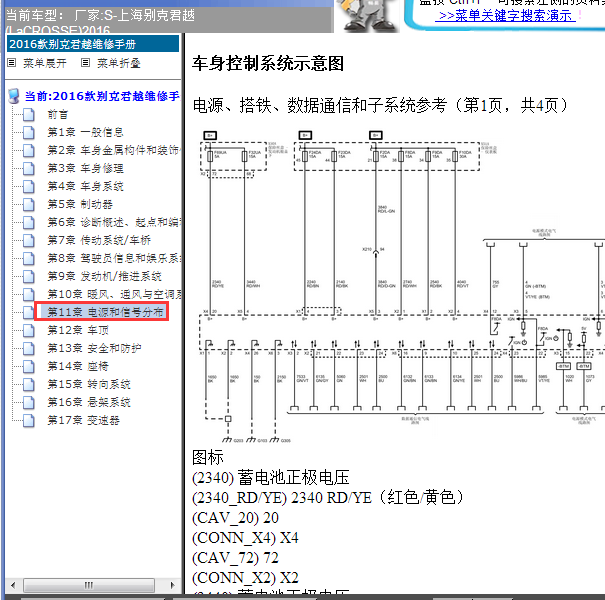
Task: Open 第2章 车身金属构件和装饰 chapter
Action: click(114, 150)
